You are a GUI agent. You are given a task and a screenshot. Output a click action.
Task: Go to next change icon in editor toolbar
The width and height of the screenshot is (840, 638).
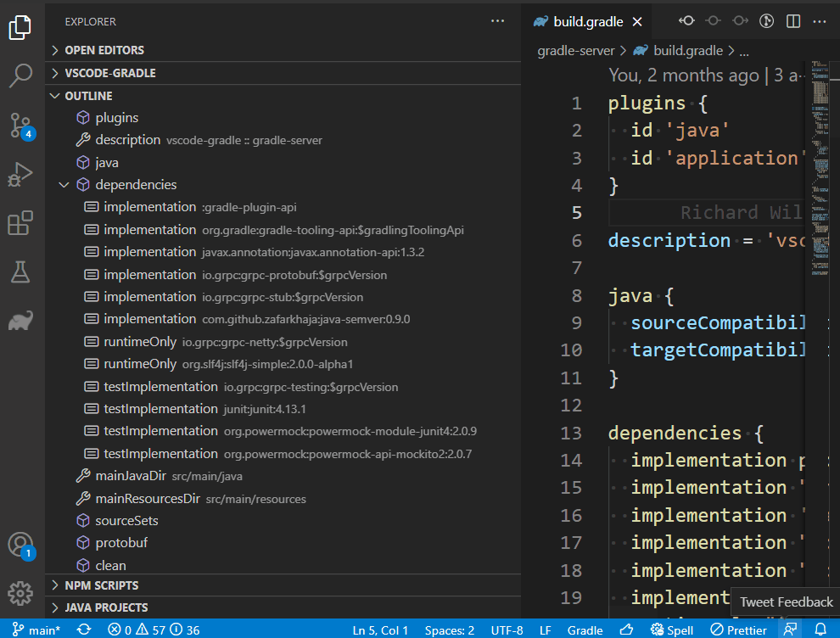[741, 21]
